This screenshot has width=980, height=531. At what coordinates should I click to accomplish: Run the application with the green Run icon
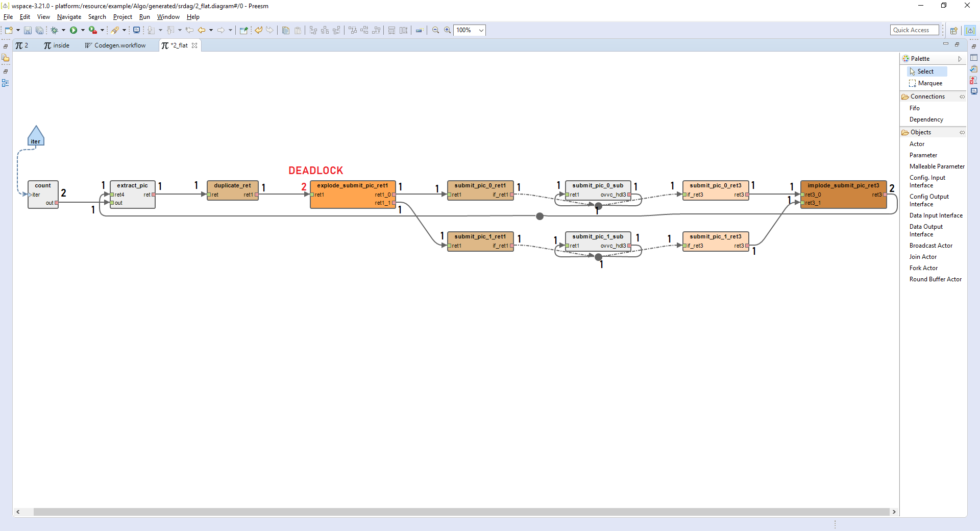[x=73, y=30]
